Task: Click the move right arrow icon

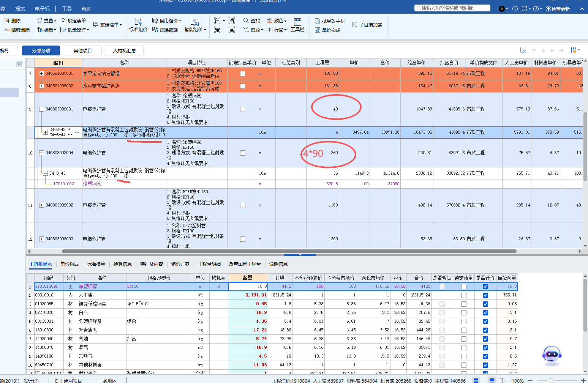Action: tap(561, 50)
